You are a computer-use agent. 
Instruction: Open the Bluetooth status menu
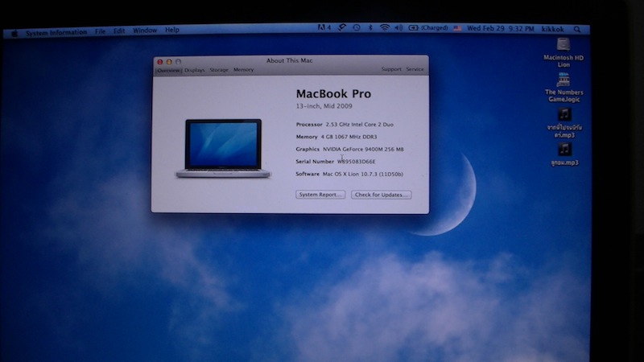point(370,27)
